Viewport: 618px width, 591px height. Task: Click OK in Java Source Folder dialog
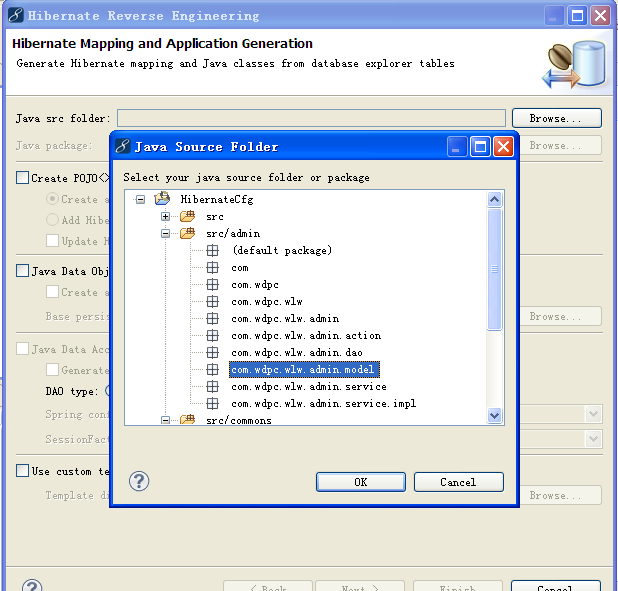point(361,482)
